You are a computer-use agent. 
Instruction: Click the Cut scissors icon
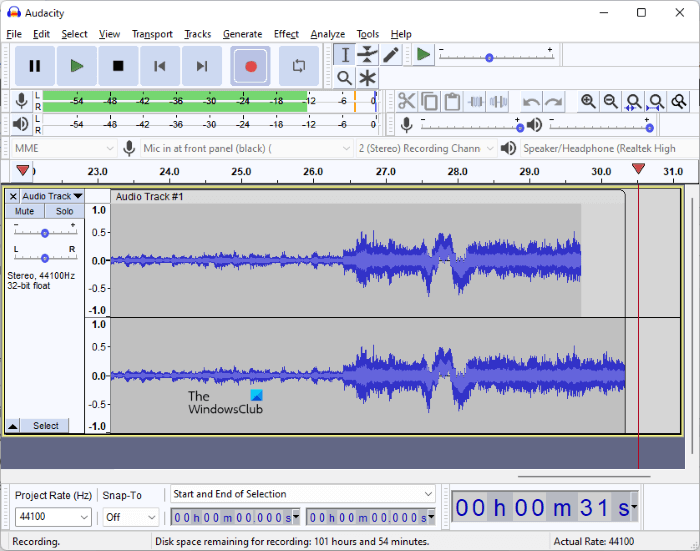click(x=406, y=101)
